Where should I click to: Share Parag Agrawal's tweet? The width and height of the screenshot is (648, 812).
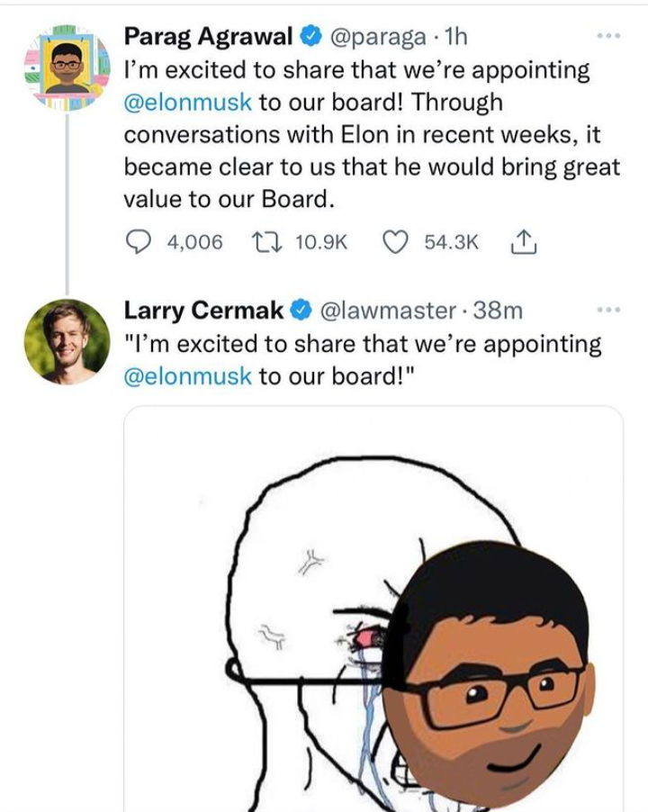click(x=523, y=241)
